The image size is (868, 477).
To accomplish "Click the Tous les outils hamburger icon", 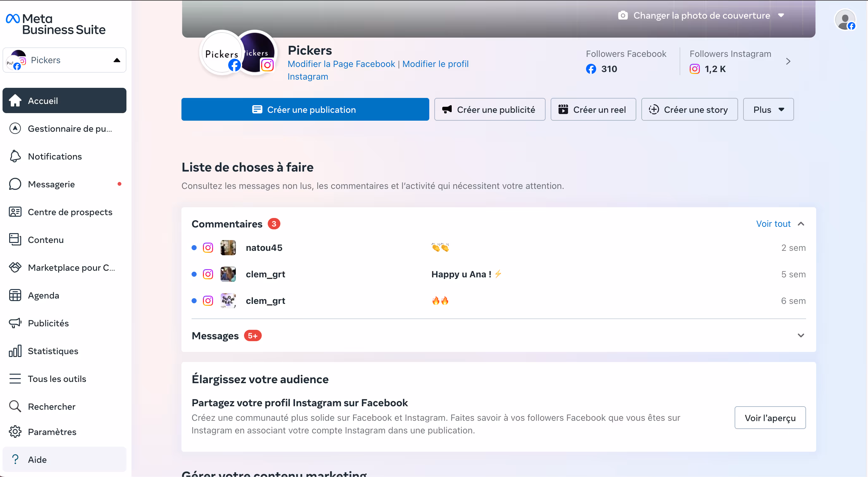I will click(15, 379).
